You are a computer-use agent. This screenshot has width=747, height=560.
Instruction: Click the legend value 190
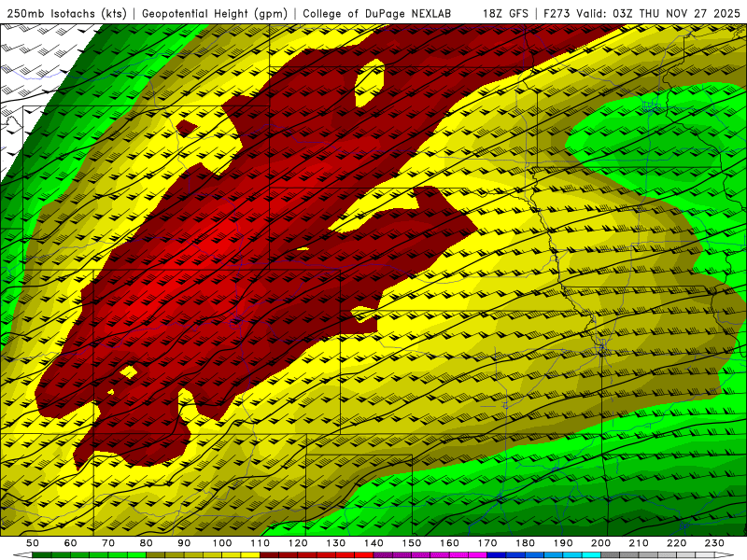click(x=563, y=543)
